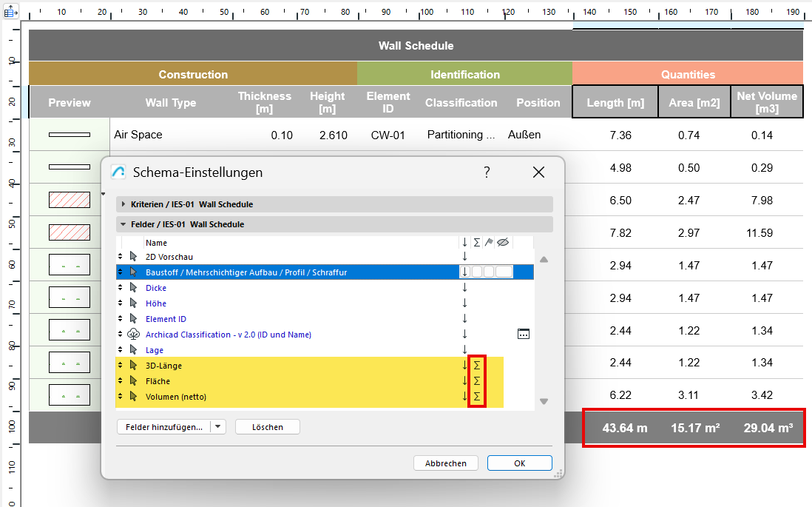This screenshot has height=507, width=812.
Task: Select the Archicad Classification - v 2.0 field
Action: (229, 335)
